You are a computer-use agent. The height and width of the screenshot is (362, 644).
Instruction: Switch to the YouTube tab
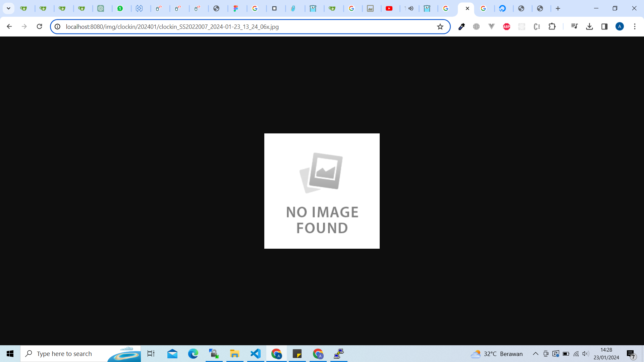(x=389, y=8)
